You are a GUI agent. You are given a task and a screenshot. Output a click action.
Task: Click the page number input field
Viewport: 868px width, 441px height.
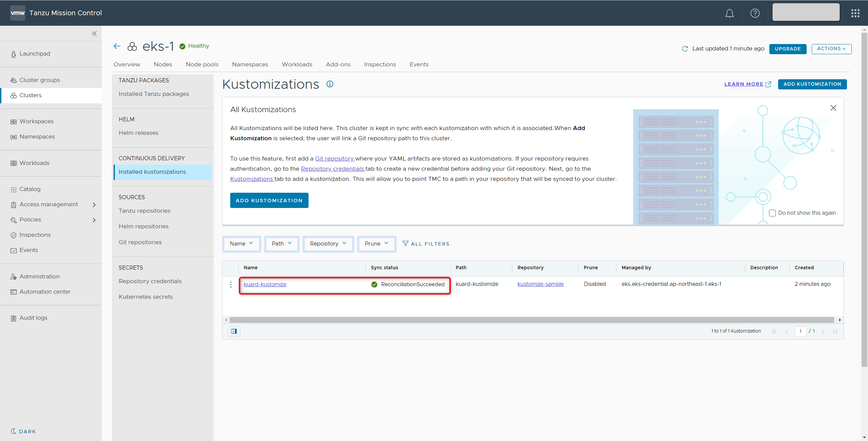[x=800, y=331]
